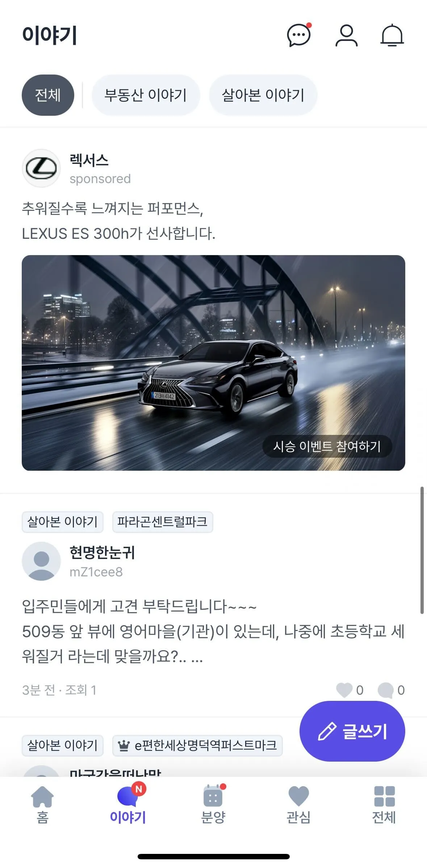Open the 파라곤센트럴파크 tag
The image size is (427, 868).
[x=163, y=522]
